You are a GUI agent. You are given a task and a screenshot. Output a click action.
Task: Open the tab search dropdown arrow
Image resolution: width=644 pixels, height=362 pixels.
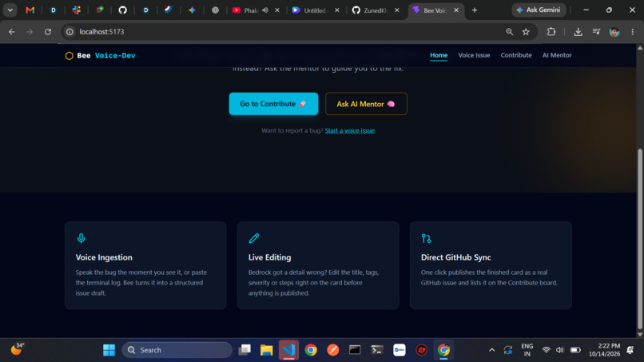[x=10, y=10]
